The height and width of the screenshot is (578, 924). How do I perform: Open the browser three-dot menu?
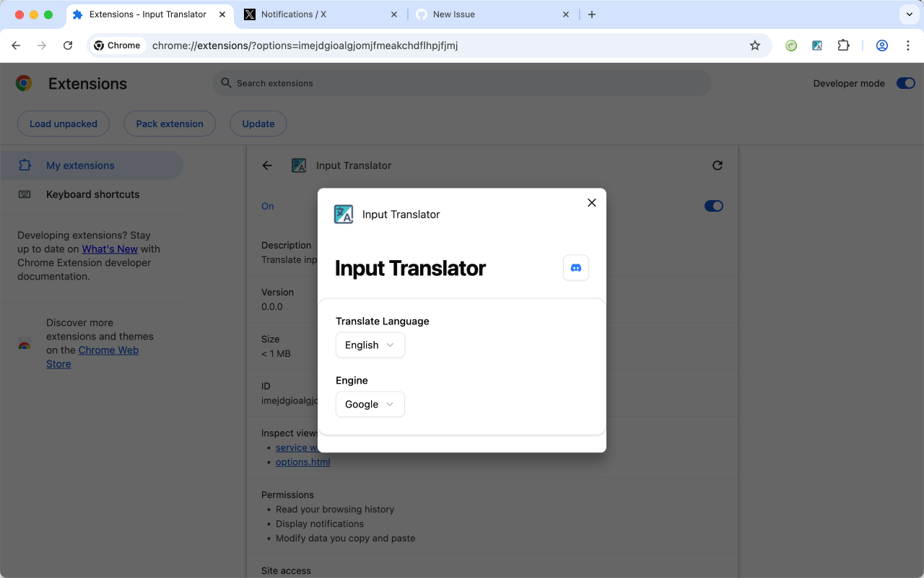[908, 45]
